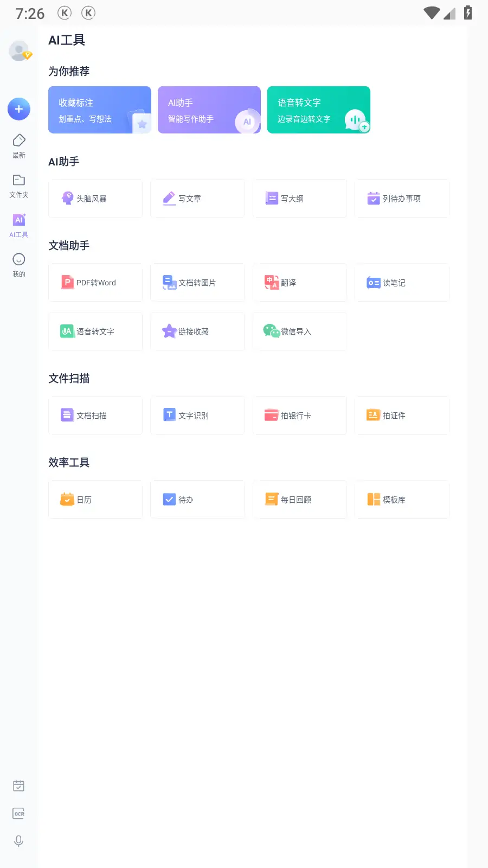Open the calendar-check icon at sidebar bottom
The width and height of the screenshot is (488, 868).
coord(18,786)
